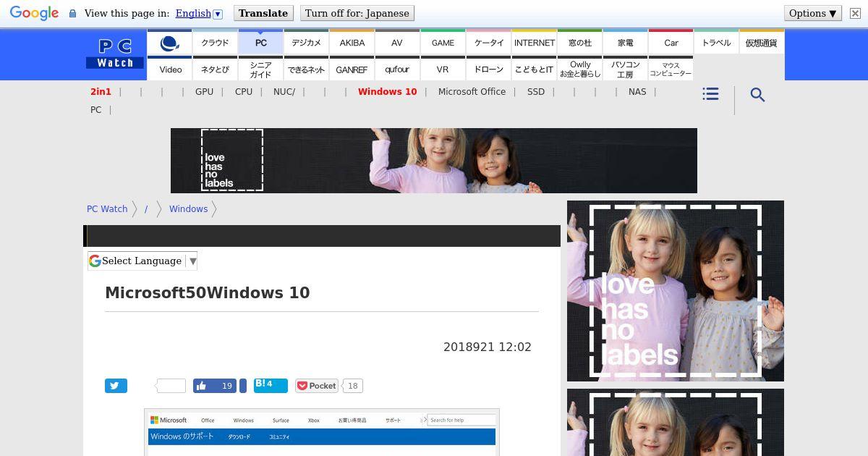The image size is (868, 456).
Task: Click the SSD topic link
Action: pyautogui.click(x=536, y=91)
